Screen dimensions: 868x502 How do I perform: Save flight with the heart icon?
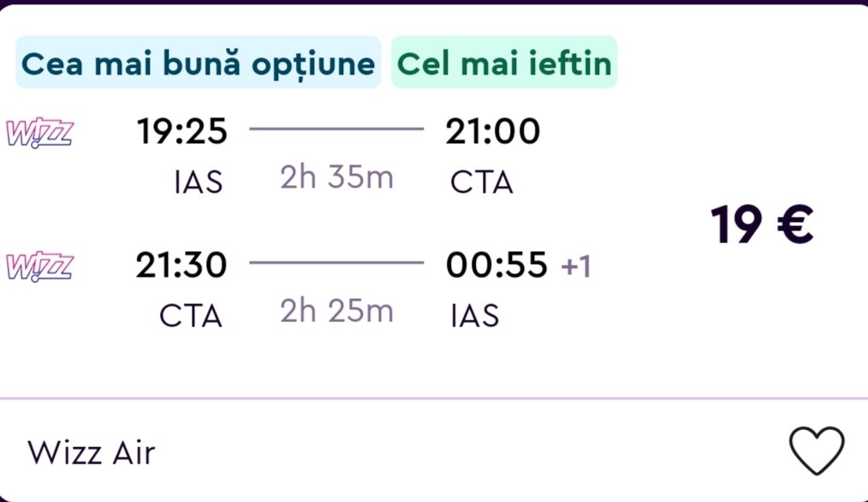816,450
